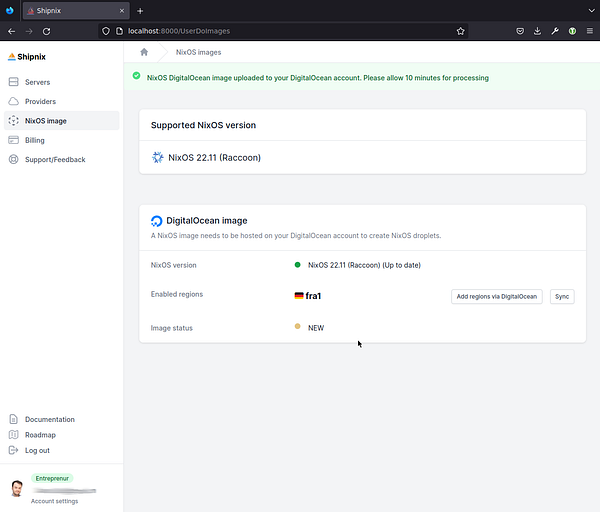Click Add regions via DigitalOcean button
This screenshot has height=512, width=600.
pos(497,296)
